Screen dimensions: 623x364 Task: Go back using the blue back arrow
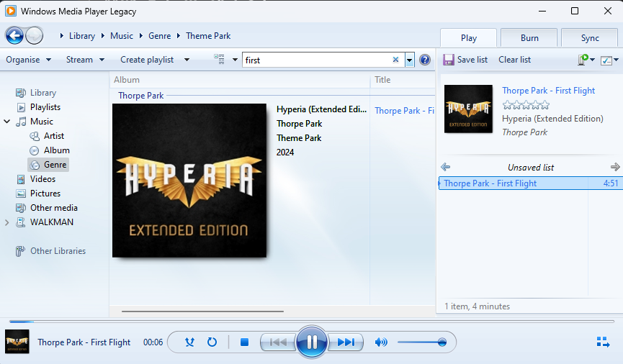click(14, 36)
